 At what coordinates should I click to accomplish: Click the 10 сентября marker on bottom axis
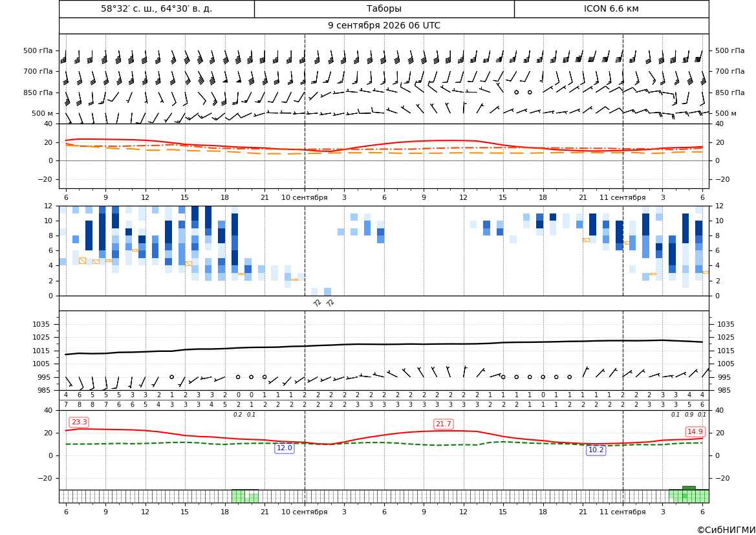pyautogui.click(x=304, y=512)
